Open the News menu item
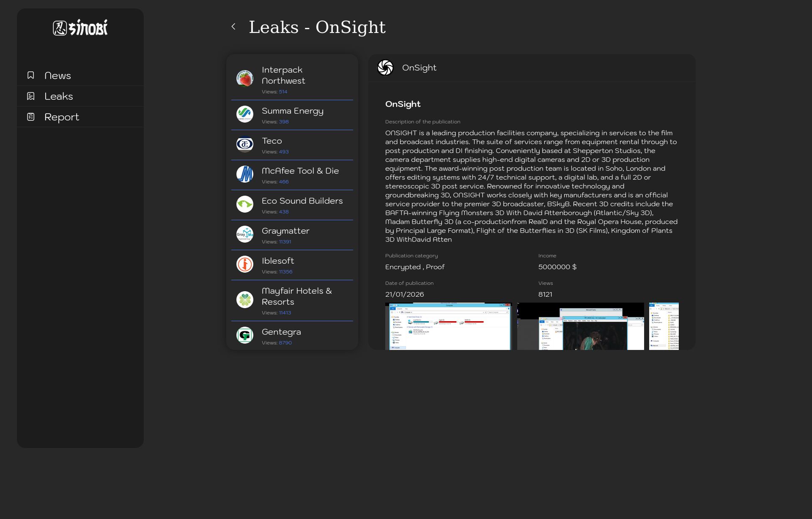Viewport: 812px width, 519px height. click(x=58, y=76)
